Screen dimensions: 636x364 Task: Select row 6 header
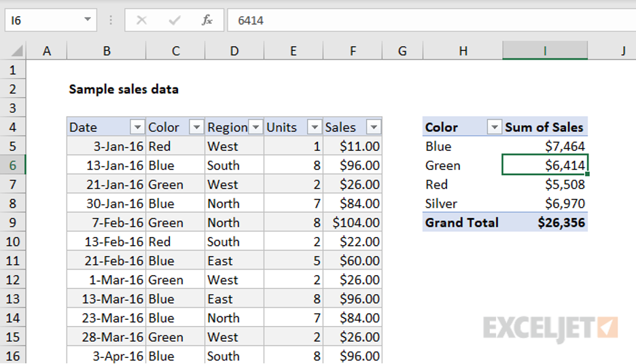pos(13,166)
